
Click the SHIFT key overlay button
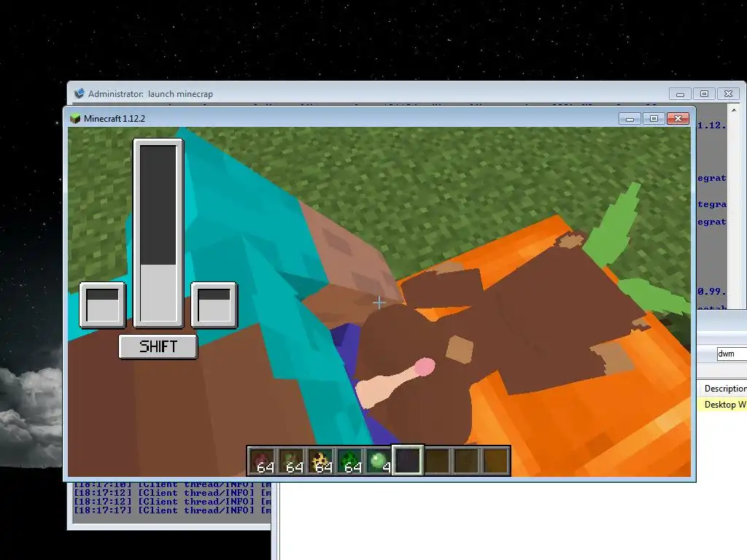[x=158, y=346]
